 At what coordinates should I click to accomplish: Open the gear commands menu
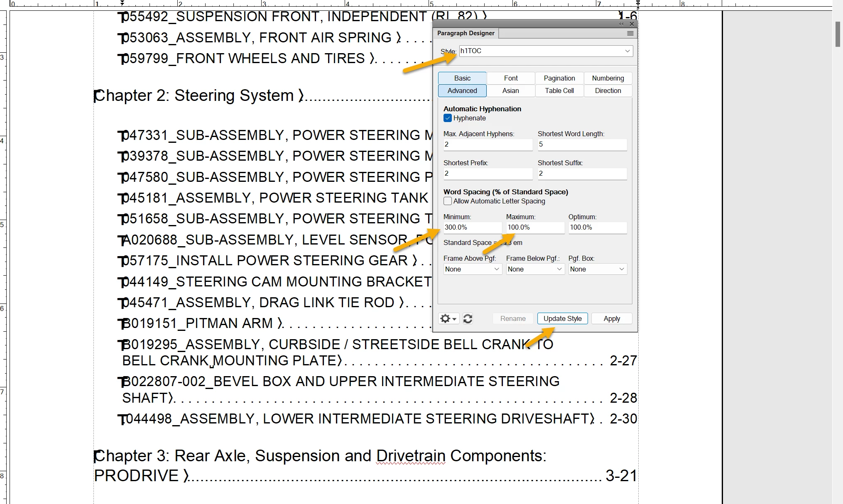pos(448,318)
